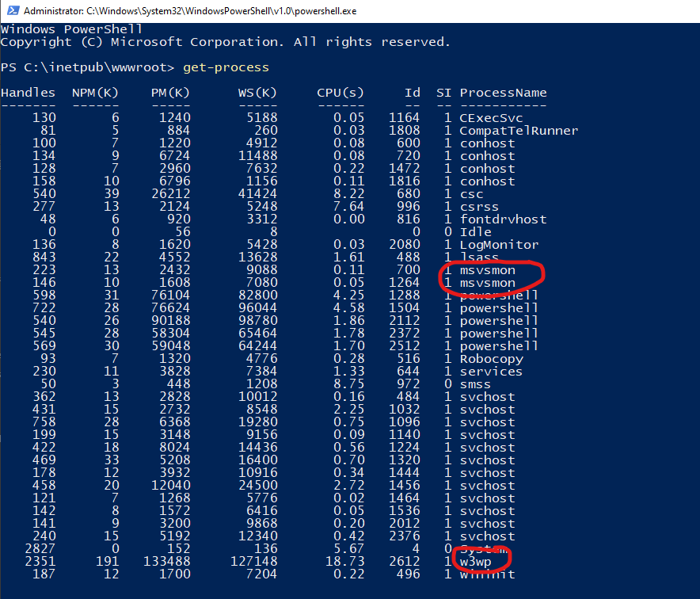This screenshot has height=599, width=700.
Task: Click the msvsmon entry with Id 700
Action: coord(487,270)
